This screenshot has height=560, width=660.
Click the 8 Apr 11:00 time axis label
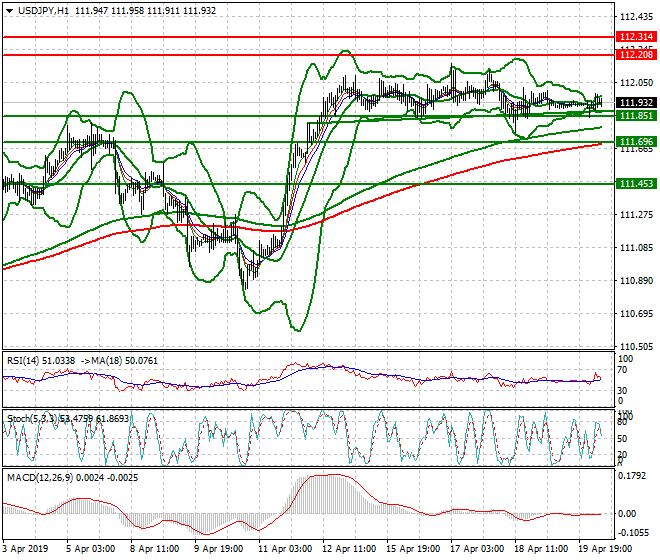tap(155, 549)
